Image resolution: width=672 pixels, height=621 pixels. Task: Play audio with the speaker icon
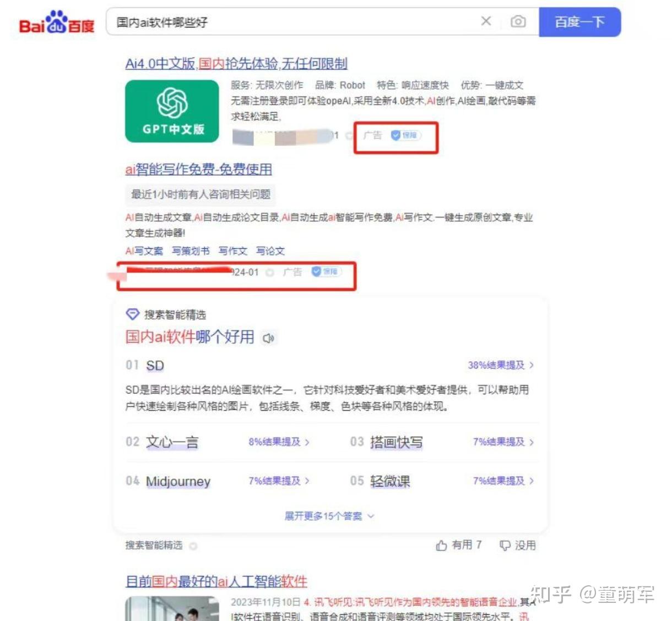[x=269, y=338]
